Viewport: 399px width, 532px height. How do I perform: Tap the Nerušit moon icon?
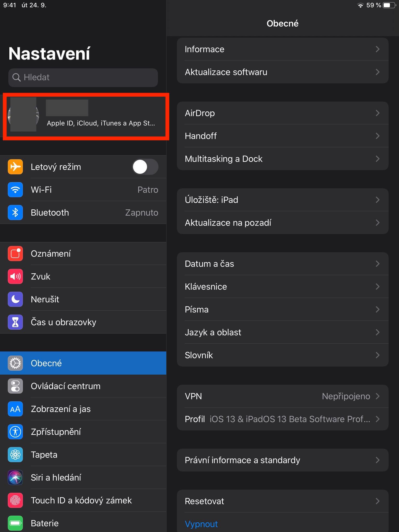pyautogui.click(x=15, y=299)
